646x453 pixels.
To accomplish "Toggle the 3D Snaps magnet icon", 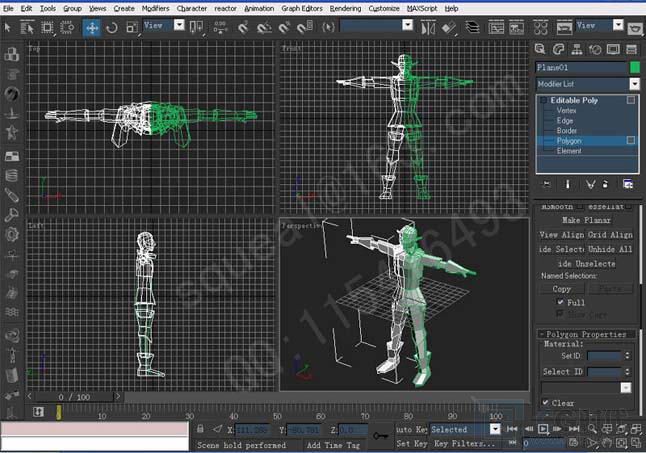I will click(243, 28).
